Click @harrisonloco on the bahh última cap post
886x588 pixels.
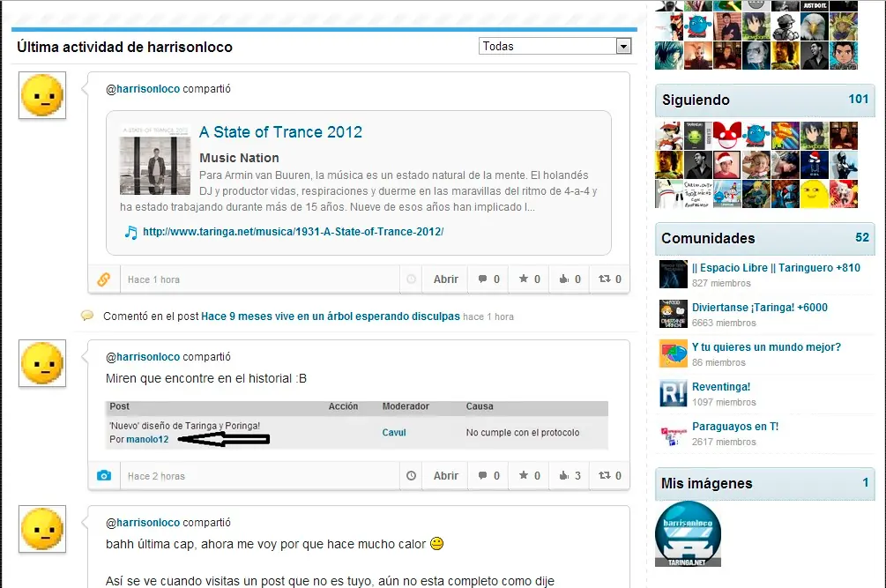pos(143,523)
